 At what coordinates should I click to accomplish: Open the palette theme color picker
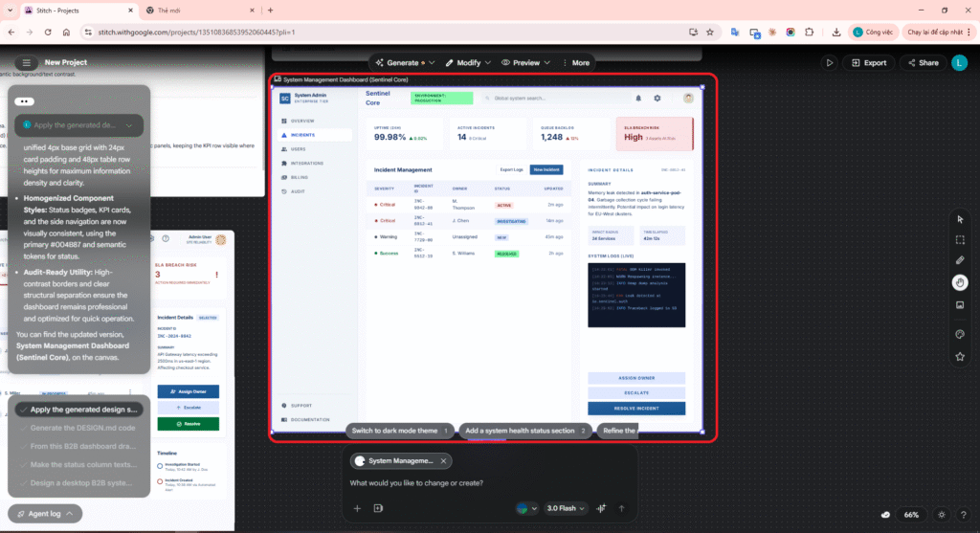point(960,334)
